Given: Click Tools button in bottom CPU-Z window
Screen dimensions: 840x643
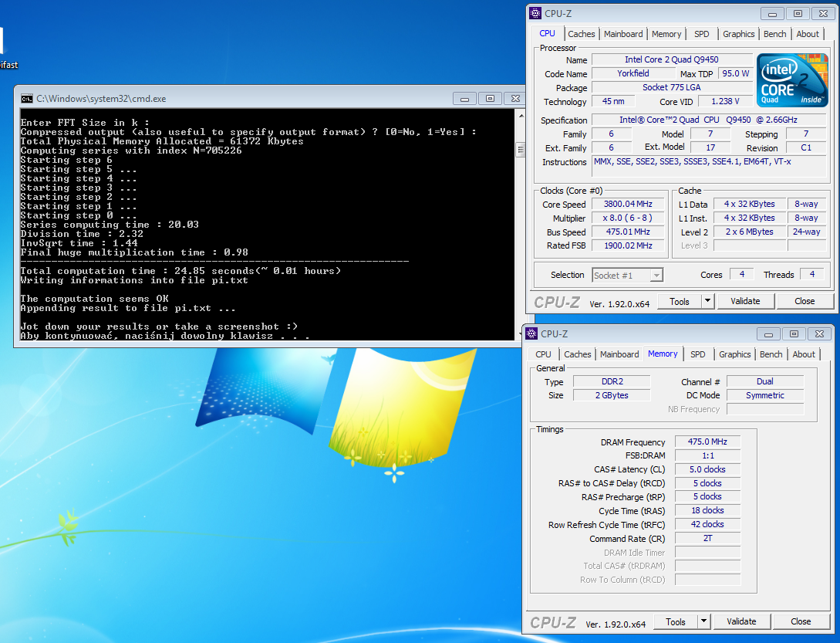Looking at the screenshot, I should click(676, 621).
